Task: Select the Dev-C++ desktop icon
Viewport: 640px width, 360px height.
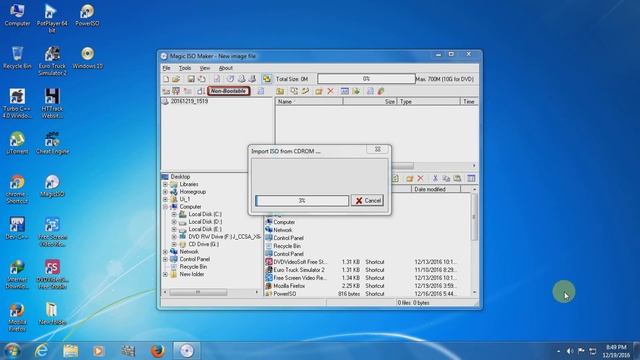Action: click(17, 228)
